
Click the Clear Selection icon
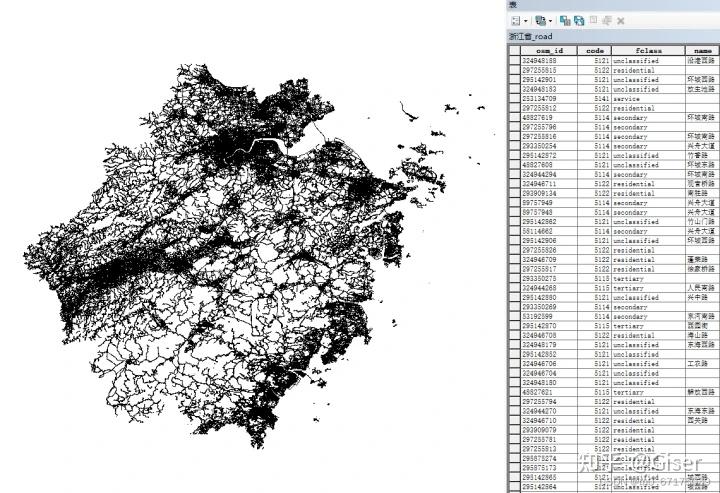click(593, 20)
